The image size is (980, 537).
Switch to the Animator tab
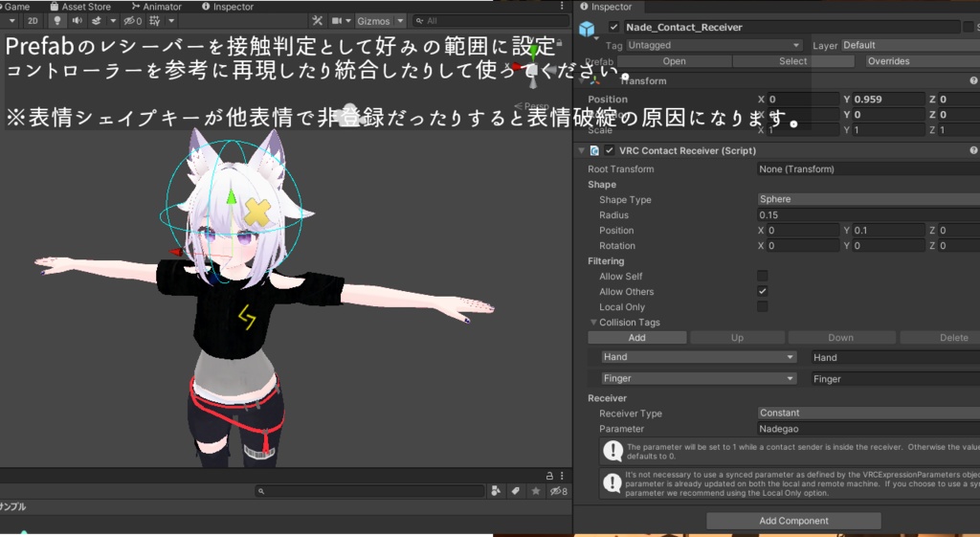(x=157, y=7)
